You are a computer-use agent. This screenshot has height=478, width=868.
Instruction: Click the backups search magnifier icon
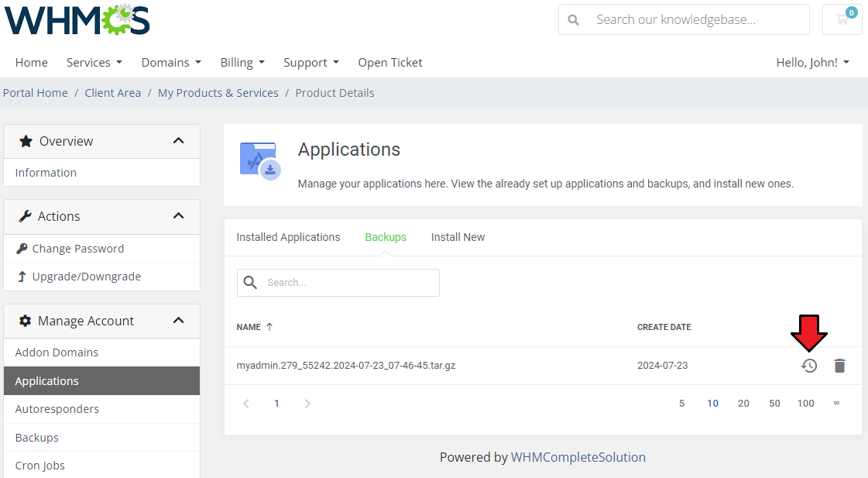pos(250,283)
